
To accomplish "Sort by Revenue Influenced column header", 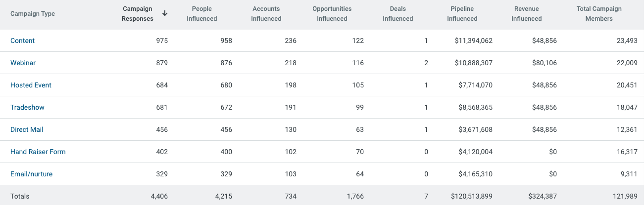I will [x=527, y=14].
